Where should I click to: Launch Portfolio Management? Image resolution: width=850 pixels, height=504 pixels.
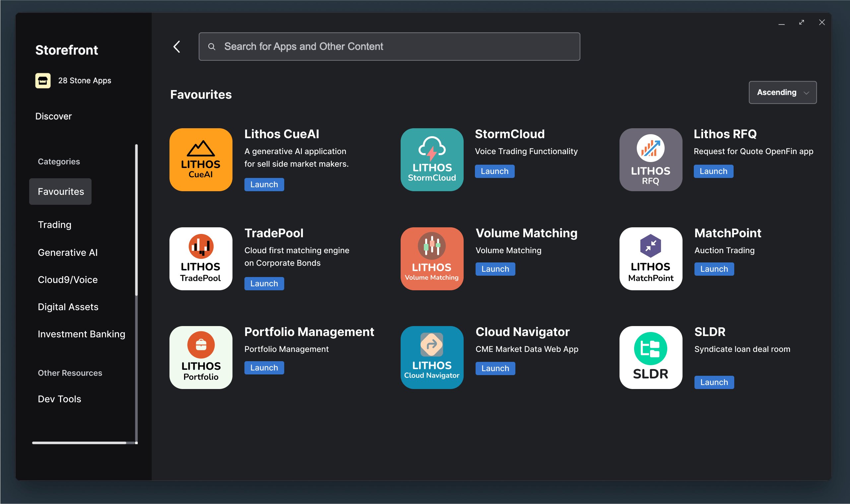pyautogui.click(x=264, y=367)
